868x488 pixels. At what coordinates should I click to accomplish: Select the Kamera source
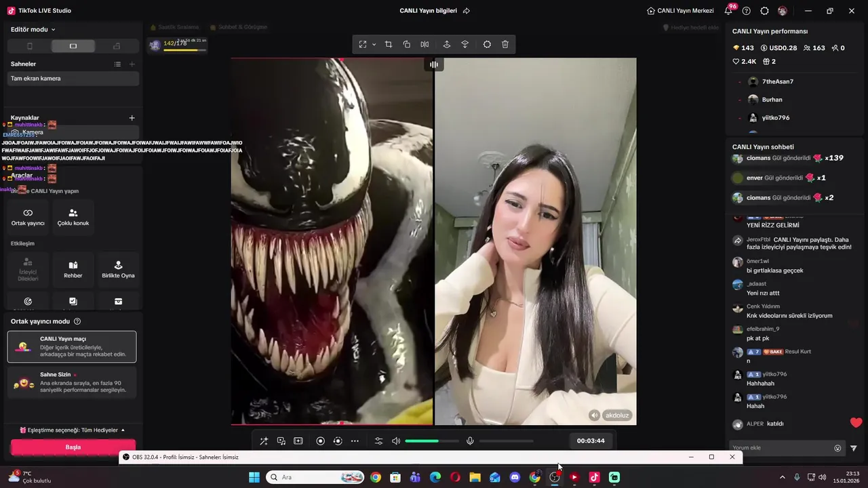coord(73,132)
